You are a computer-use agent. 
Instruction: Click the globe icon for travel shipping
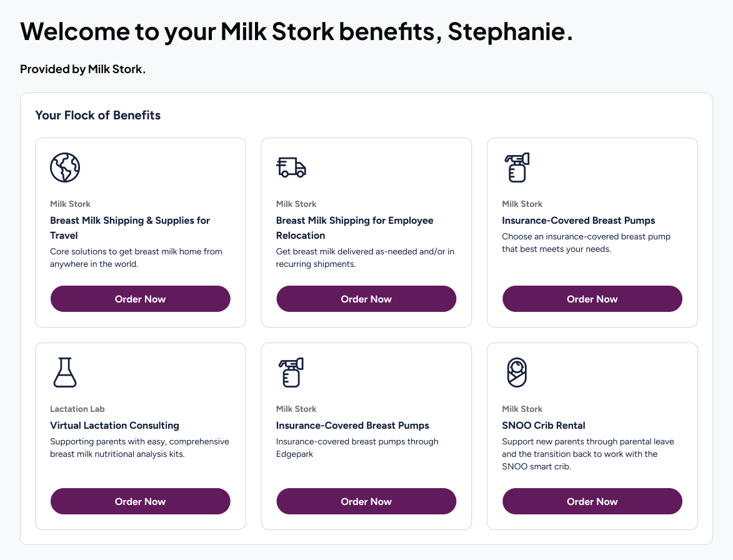tap(65, 167)
